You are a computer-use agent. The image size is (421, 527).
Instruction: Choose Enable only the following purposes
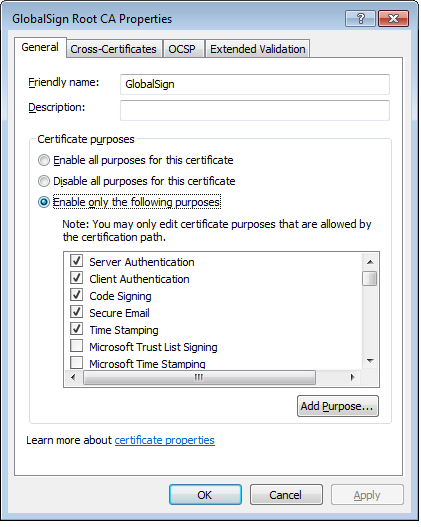point(44,202)
